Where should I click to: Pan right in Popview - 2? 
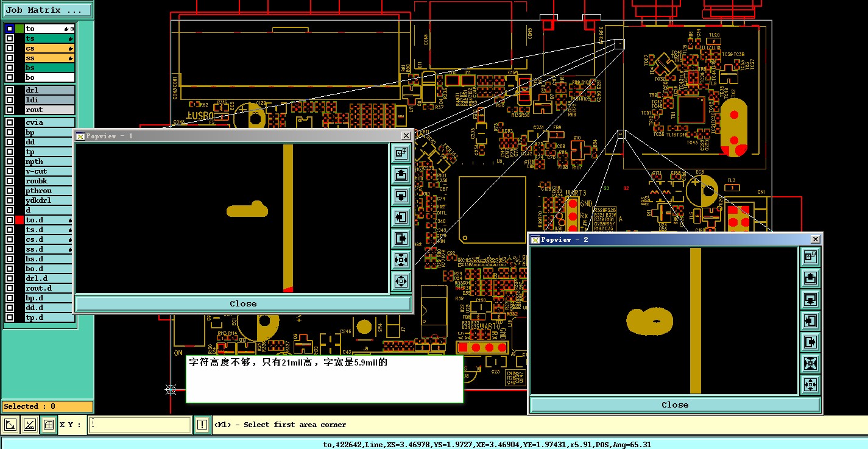point(810,342)
